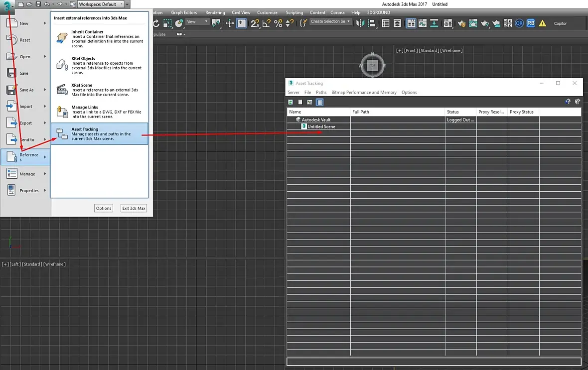Click the Exit 3ds Max button

tap(134, 209)
